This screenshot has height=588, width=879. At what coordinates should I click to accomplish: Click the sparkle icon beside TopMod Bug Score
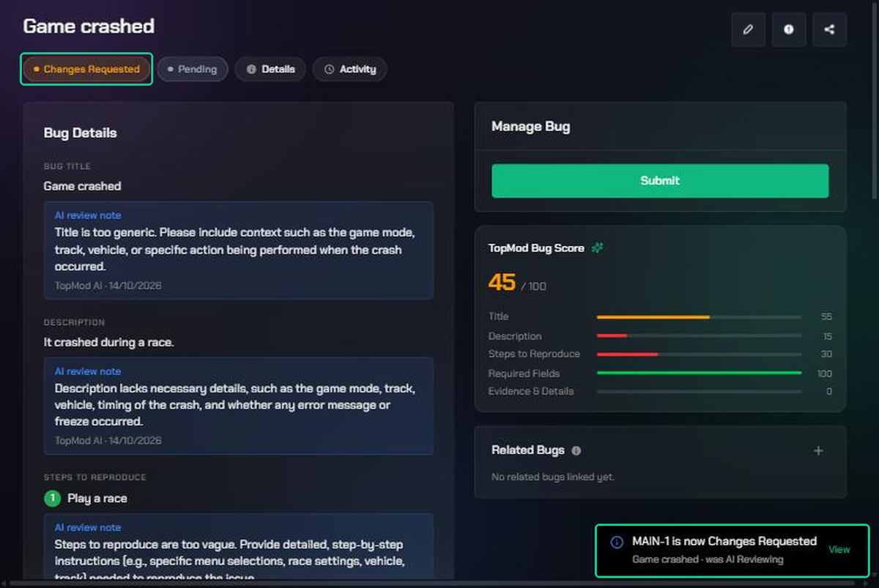click(598, 248)
